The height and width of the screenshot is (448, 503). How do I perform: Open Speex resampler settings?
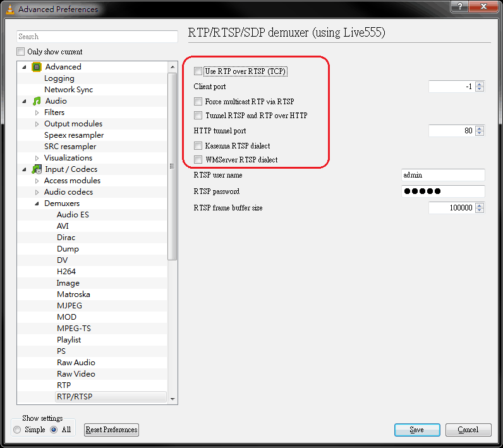tap(74, 135)
